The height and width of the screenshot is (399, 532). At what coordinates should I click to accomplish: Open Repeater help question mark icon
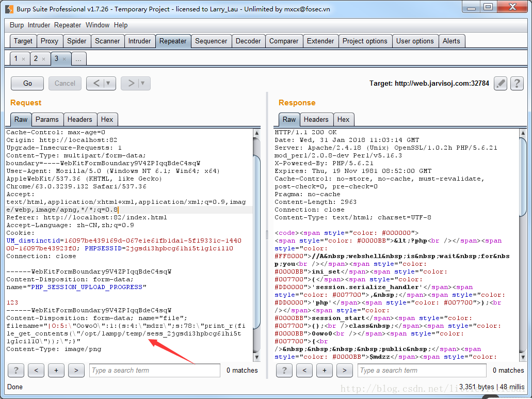coord(517,83)
